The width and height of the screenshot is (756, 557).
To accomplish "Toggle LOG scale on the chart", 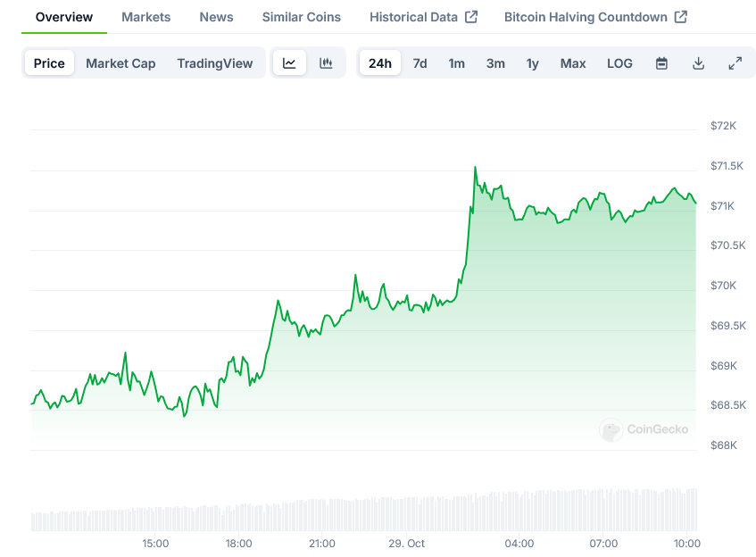I will click(x=619, y=63).
